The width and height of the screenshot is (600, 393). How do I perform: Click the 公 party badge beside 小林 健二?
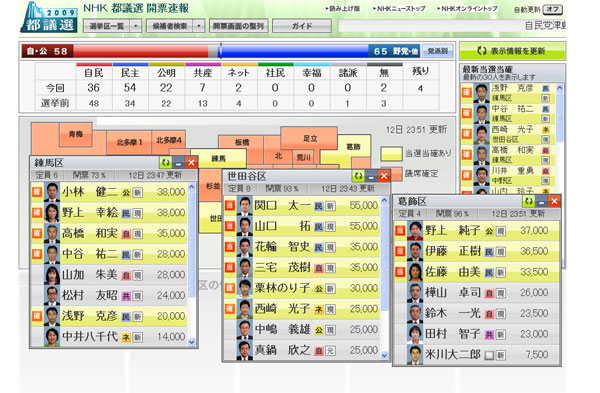pyautogui.click(x=126, y=192)
